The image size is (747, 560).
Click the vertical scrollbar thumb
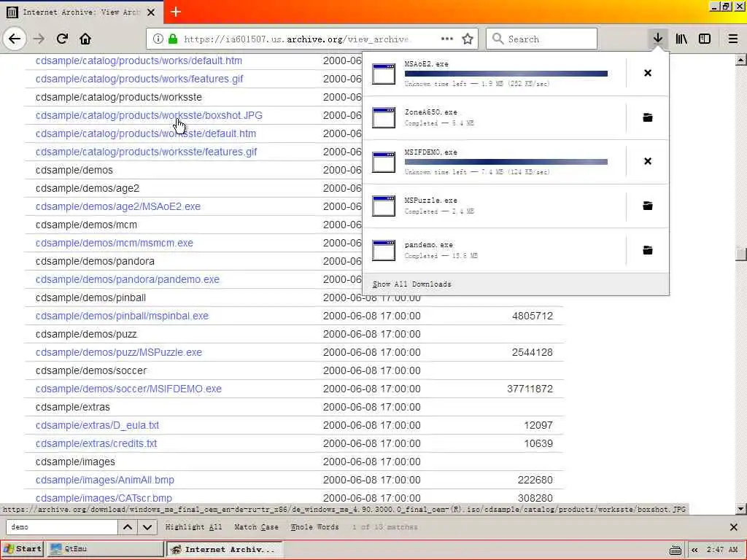(740, 254)
